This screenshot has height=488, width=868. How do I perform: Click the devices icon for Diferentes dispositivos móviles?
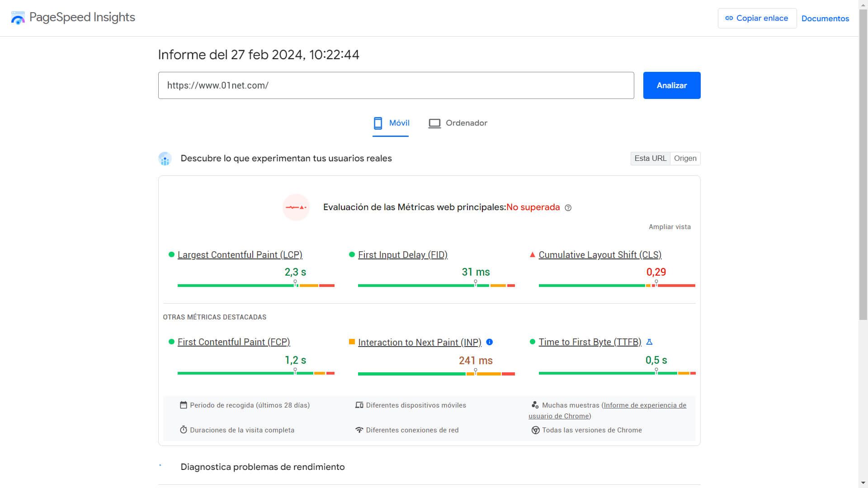click(359, 405)
